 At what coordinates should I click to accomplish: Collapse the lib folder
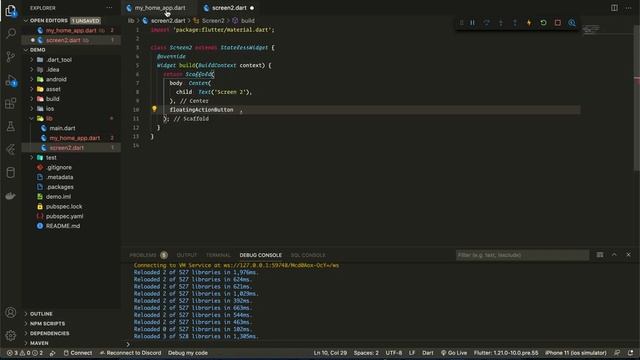71,118
